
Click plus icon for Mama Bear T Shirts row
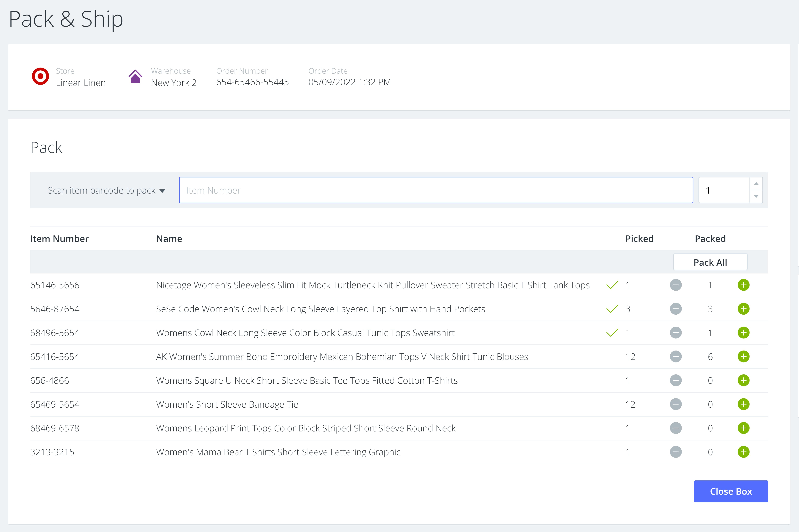tap(743, 452)
